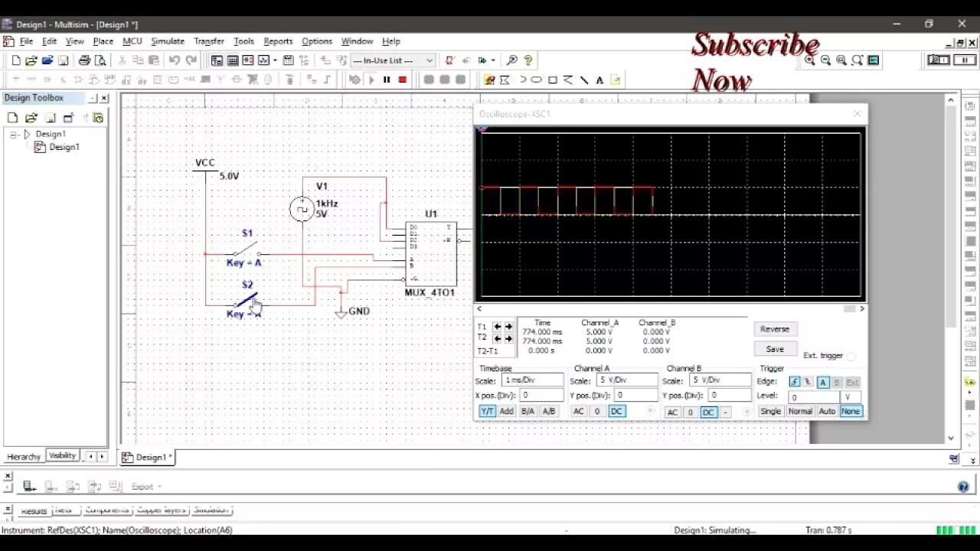
Task: Open the Place menu
Action: coord(103,41)
